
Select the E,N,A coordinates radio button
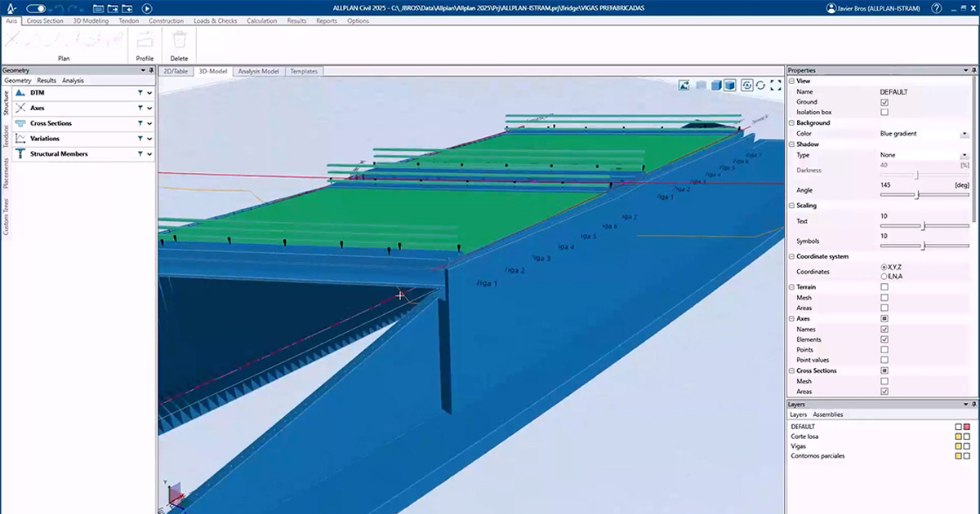click(x=884, y=277)
